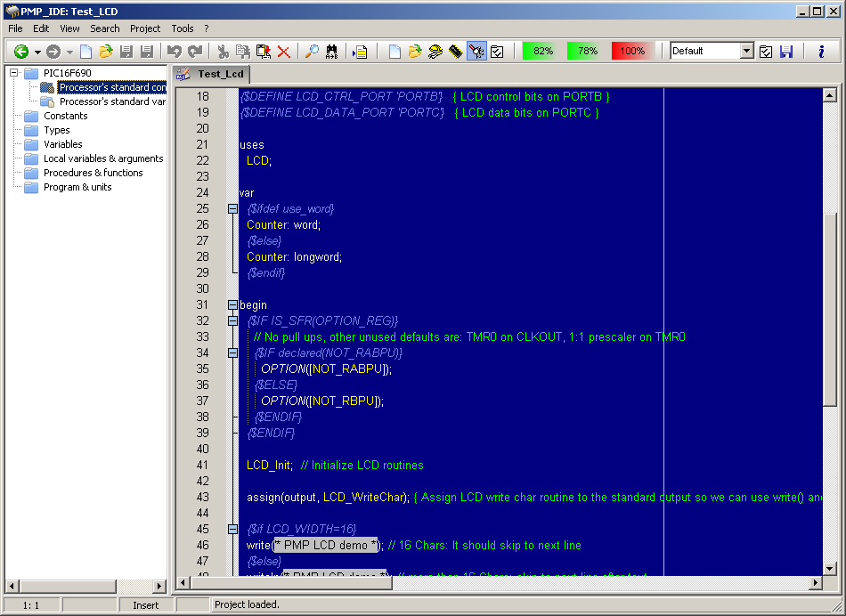The image size is (846, 616).
Task: Click the red 100% usage indicator
Action: coord(632,52)
